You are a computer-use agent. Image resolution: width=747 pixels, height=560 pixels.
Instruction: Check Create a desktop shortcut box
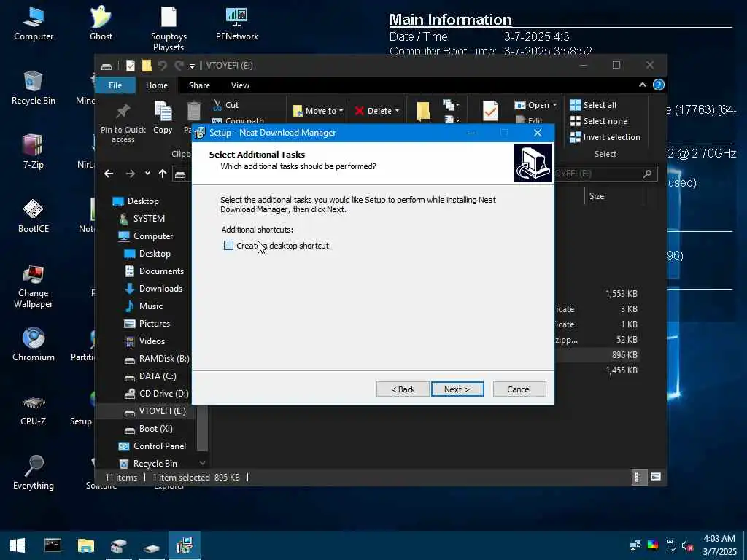pyautogui.click(x=228, y=246)
